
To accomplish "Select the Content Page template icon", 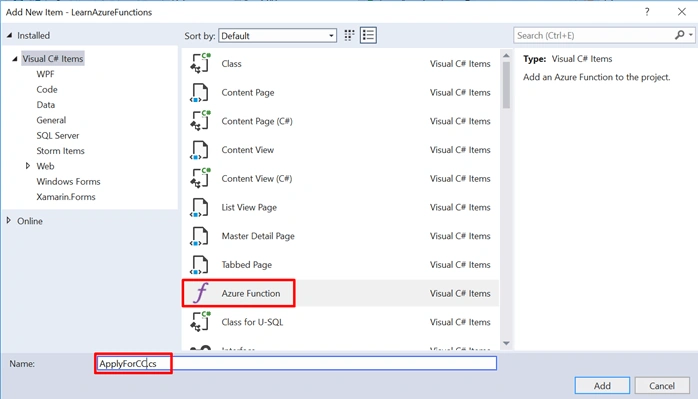I will tap(200, 92).
